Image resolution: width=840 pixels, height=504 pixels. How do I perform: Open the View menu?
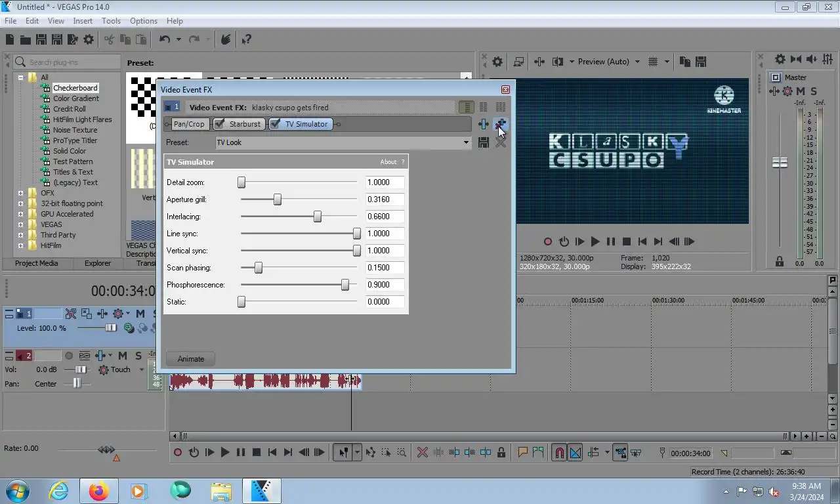(56, 21)
